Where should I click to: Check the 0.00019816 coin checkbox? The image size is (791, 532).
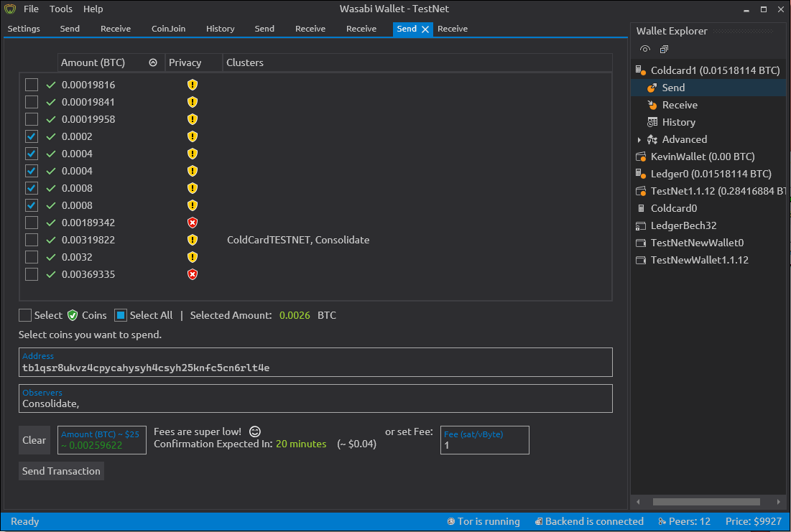32,85
